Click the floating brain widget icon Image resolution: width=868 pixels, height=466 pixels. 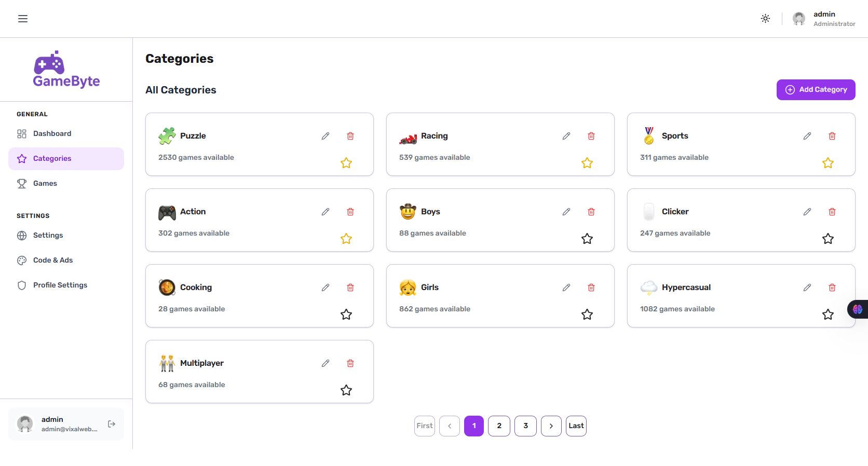(858, 309)
